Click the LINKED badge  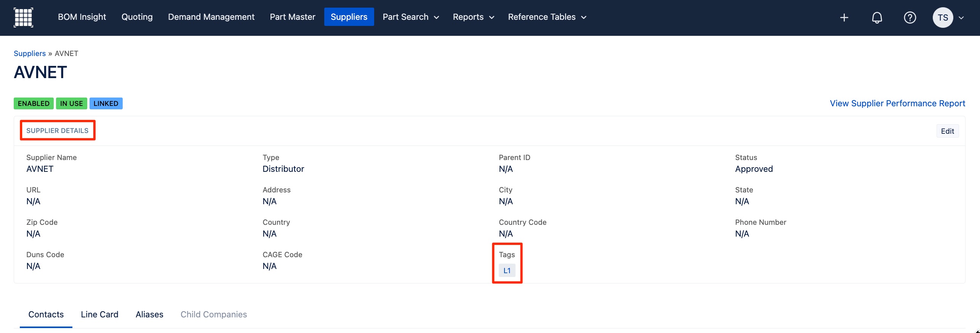point(106,104)
